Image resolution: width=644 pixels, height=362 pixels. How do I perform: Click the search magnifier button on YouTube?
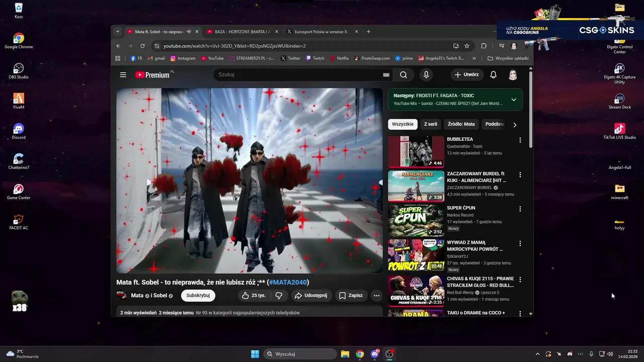(x=404, y=75)
